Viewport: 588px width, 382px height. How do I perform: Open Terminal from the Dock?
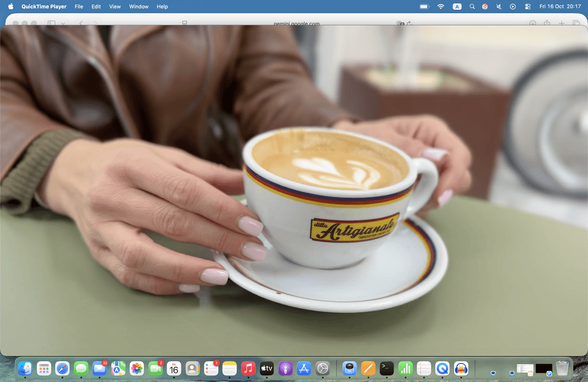tap(386, 368)
